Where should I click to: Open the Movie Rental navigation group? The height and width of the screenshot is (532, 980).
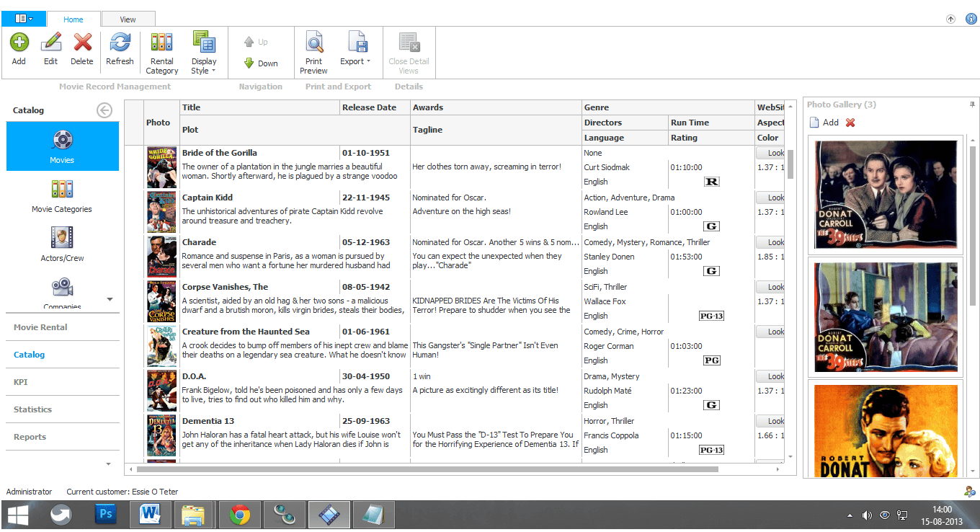click(x=40, y=327)
